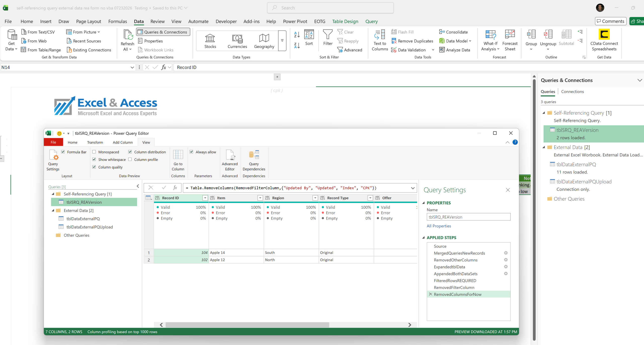Switch to Transform tab in editor
Image resolution: width=644 pixels, height=345 pixels.
[95, 142]
